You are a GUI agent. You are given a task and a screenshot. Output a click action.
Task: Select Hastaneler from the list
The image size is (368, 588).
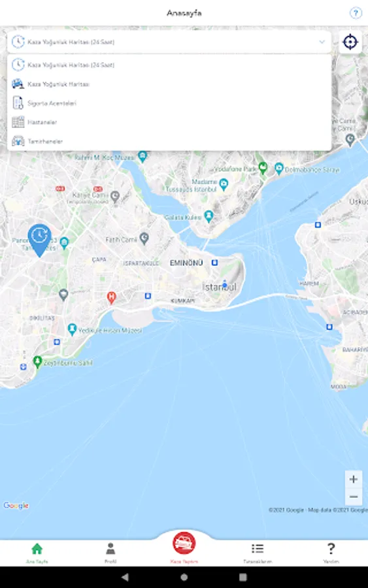[x=169, y=122]
